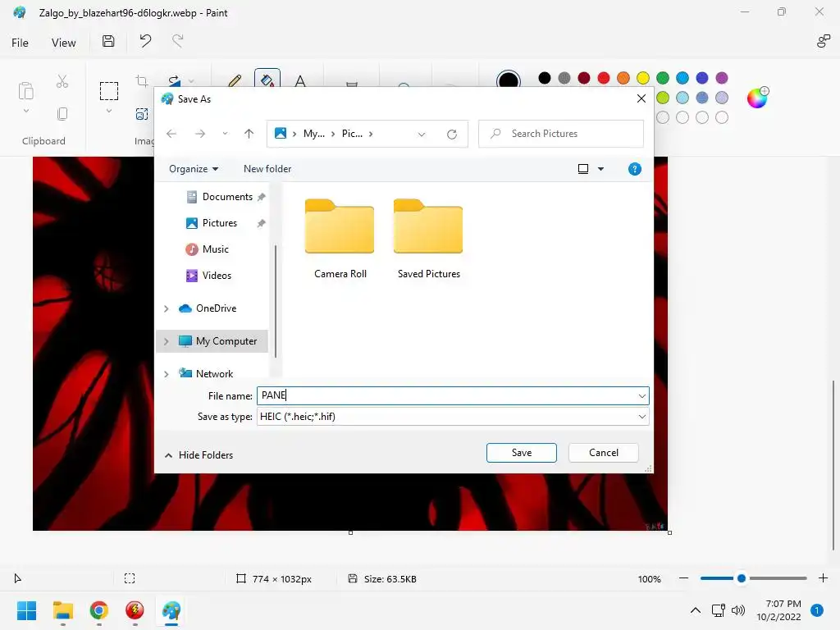Screen dimensions: 840x630
Task: Click the clock showing 7:07 PM
Action: [783, 604]
